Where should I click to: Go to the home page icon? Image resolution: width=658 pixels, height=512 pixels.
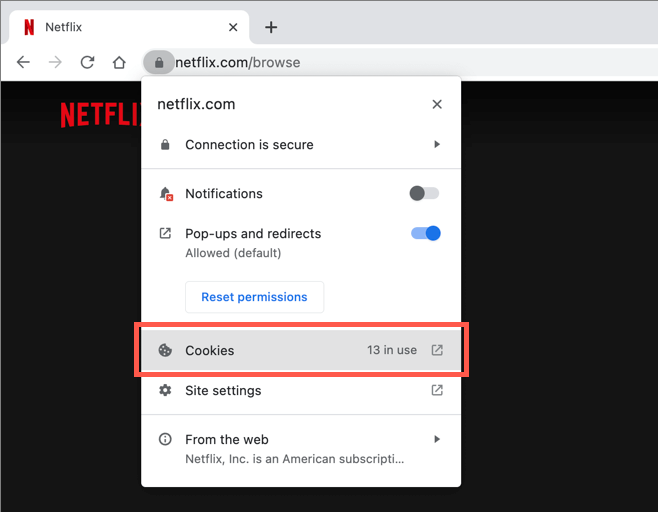click(x=119, y=63)
